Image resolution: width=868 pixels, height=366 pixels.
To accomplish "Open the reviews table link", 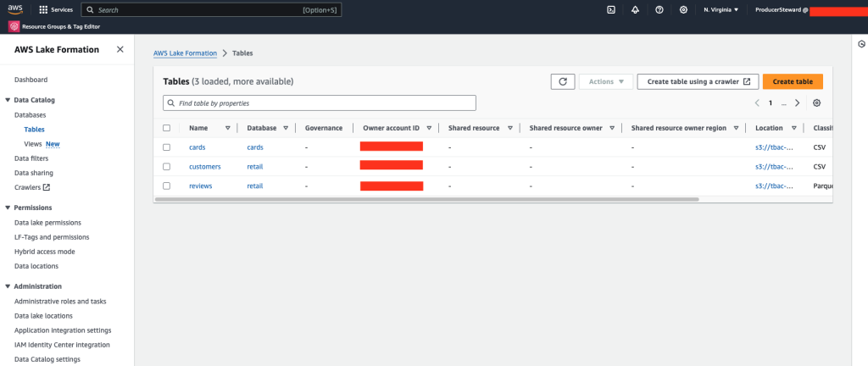I will coord(200,186).
